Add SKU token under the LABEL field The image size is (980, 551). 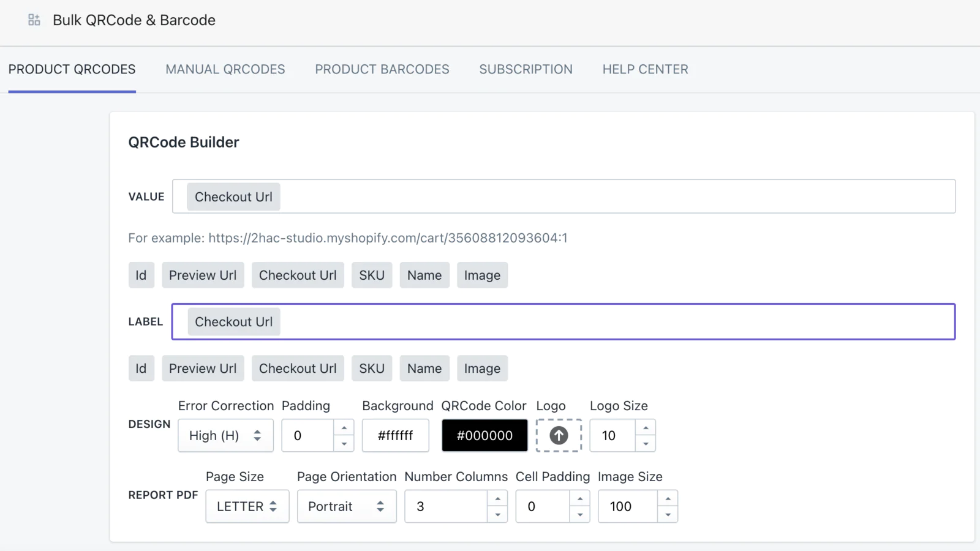[x=372, y=368]
